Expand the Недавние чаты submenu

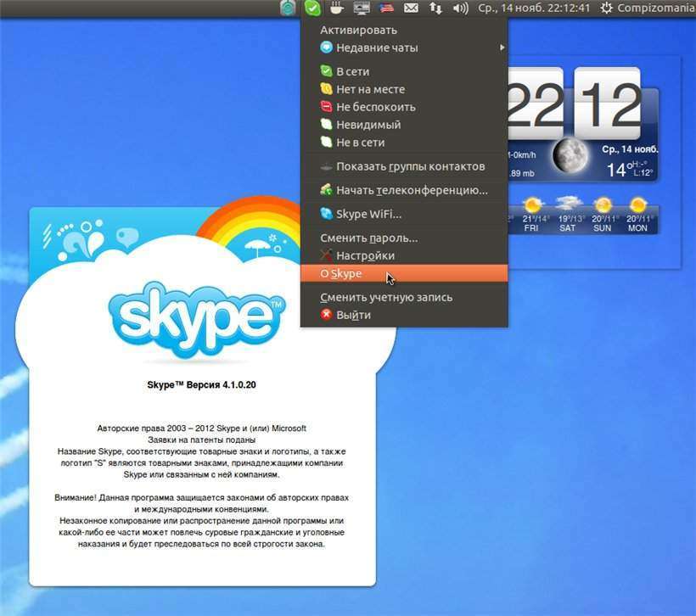pos(404,48)
